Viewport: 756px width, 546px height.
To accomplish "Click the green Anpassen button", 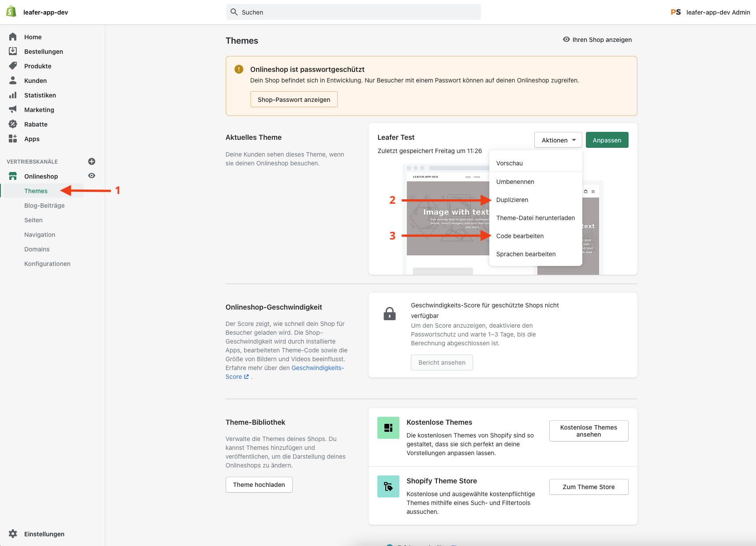I will (x=607, y=140).
